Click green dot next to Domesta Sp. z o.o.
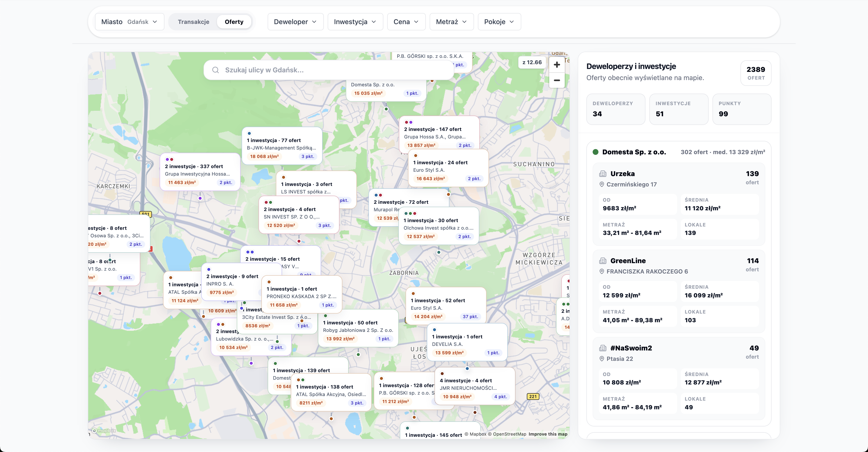Image resolution: width=868 pixels, height=452 pixels. tap(595, 152)
